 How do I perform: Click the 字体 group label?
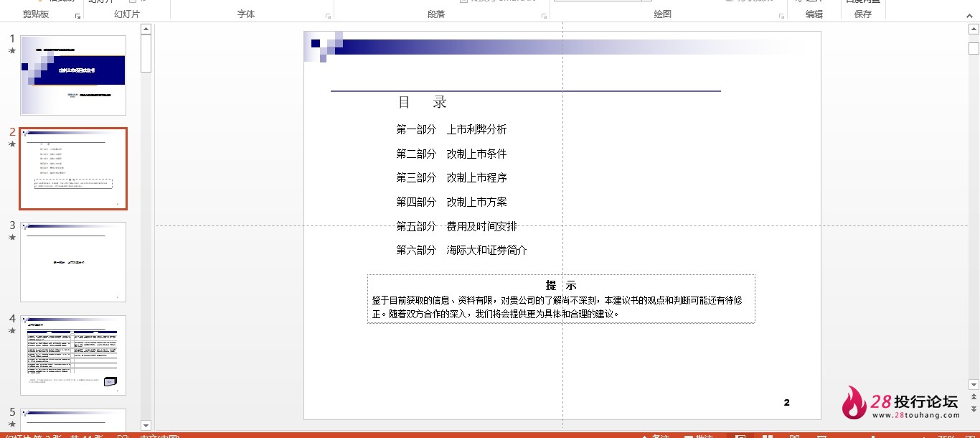pos(246,14)
